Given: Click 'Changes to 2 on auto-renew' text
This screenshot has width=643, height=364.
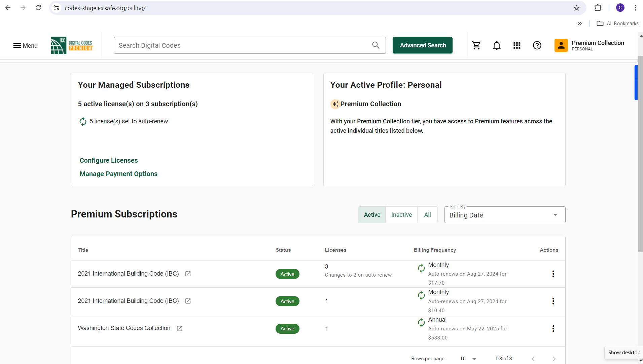Looking at the screenshot, I should pos(358,275).
